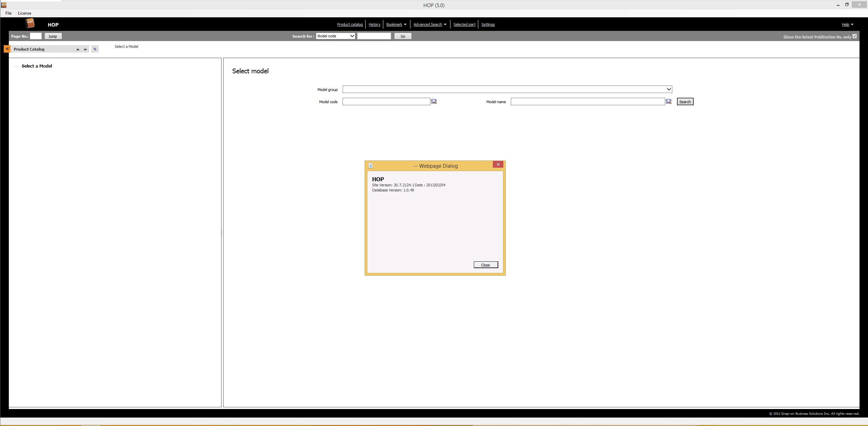Open the Selected part link
Viewport: 868px width, 426px height.
[x=464, y=24]
